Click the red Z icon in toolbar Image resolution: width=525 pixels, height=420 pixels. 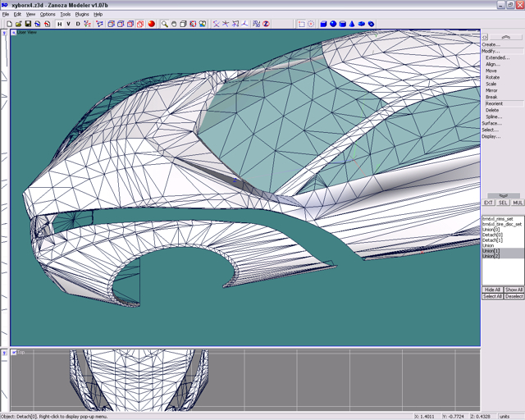click(266, 24)
